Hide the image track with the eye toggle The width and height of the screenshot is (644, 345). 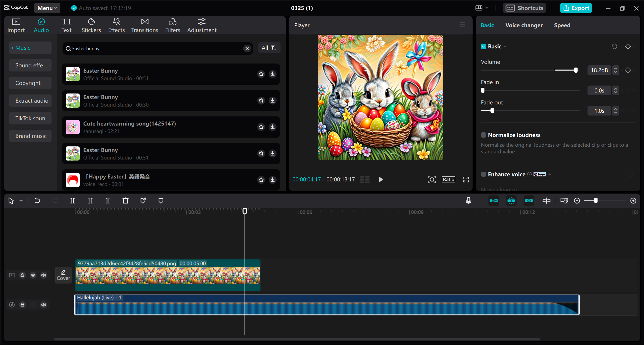[x=33, y=275]
